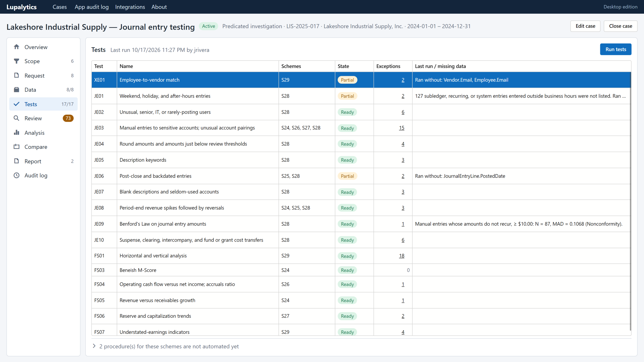The height and width of the screenshot is (362, 644).
Task: Click the tests table vertical scrollbar
Action: click(x=630, y=201)
